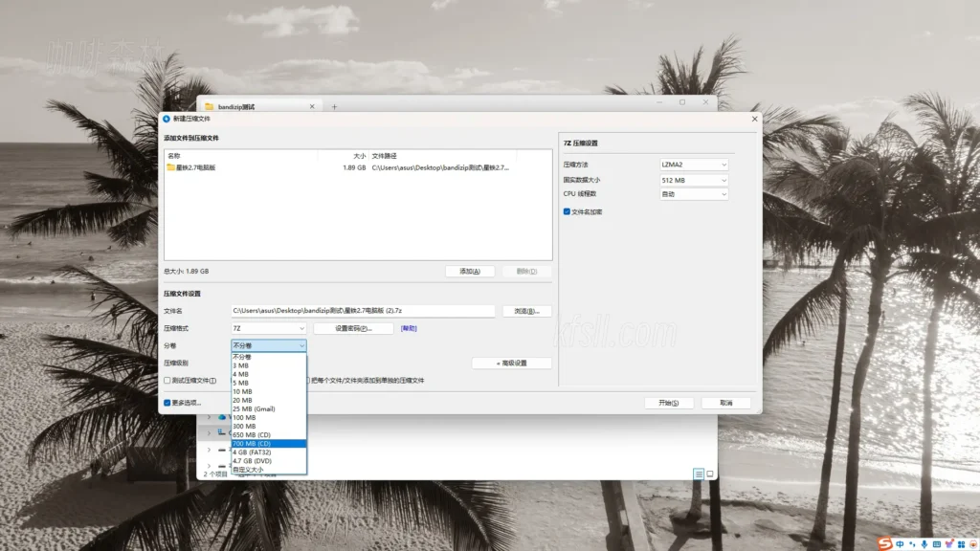Uncheck the 更多选项 checkbox
The image size is (980, 551).
point(167,403)
